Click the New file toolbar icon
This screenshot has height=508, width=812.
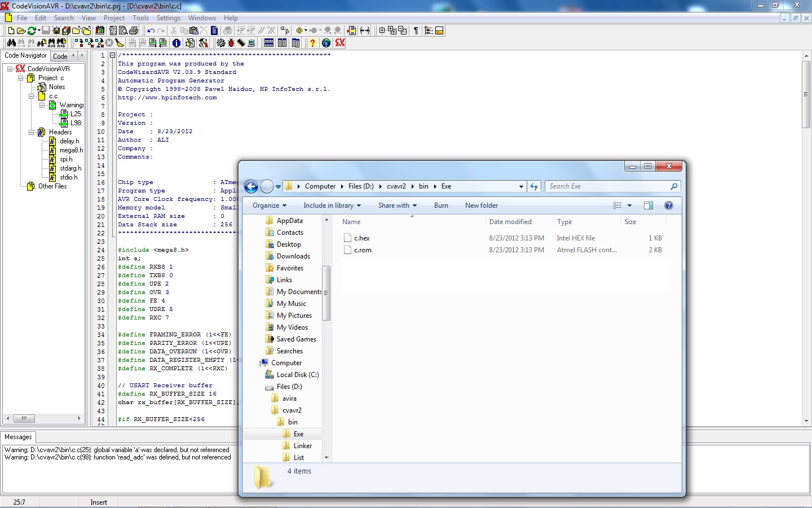click(x=11, y=30)
